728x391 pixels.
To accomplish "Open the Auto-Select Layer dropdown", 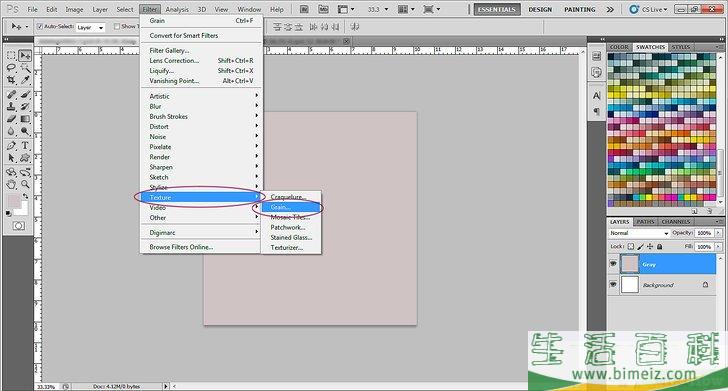I will pyautogui.click(x=90, y=28).
